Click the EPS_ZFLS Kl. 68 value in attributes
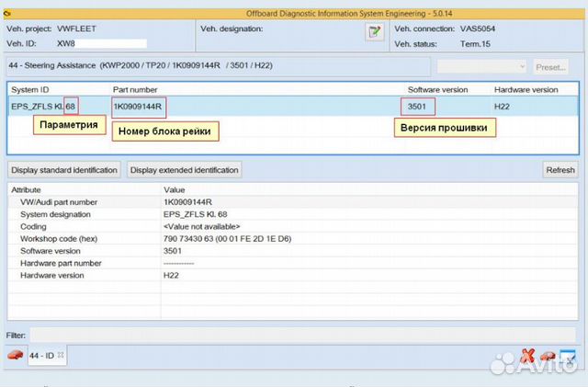 (x=196, y=214)
